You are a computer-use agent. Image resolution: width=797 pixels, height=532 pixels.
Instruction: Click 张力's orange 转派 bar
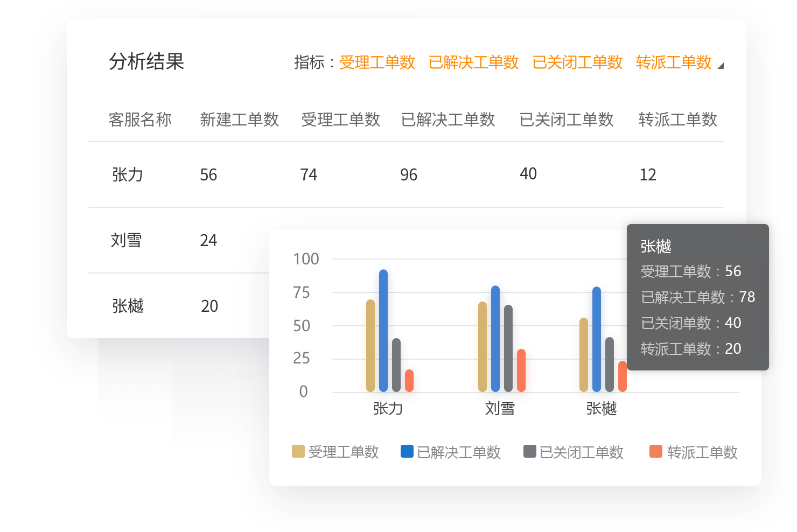pos(409,381)
